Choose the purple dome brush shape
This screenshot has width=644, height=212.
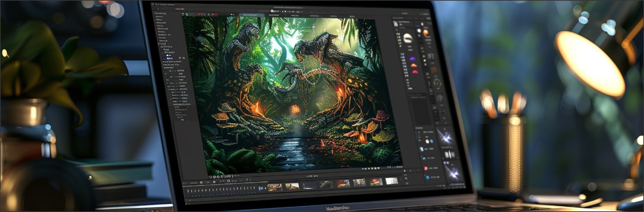[413, 58]
